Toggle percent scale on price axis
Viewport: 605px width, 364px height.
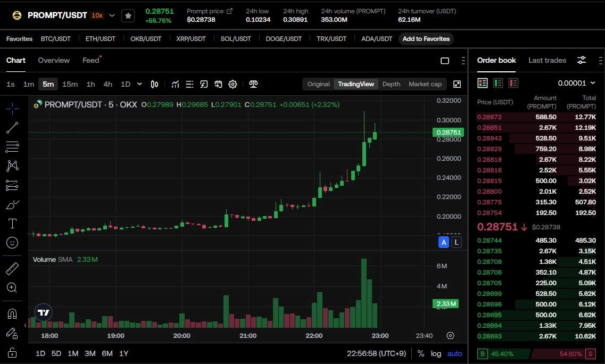coord(420,353)
